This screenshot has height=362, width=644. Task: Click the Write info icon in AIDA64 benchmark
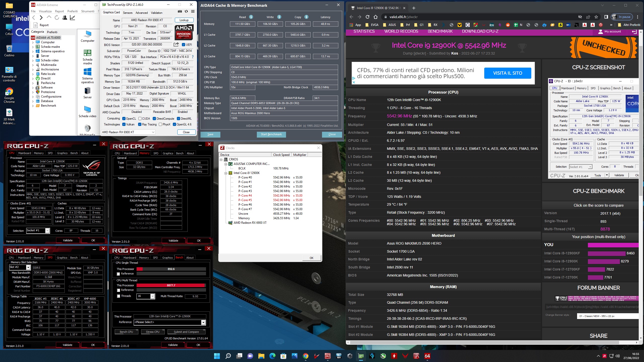tap(279, 17)
